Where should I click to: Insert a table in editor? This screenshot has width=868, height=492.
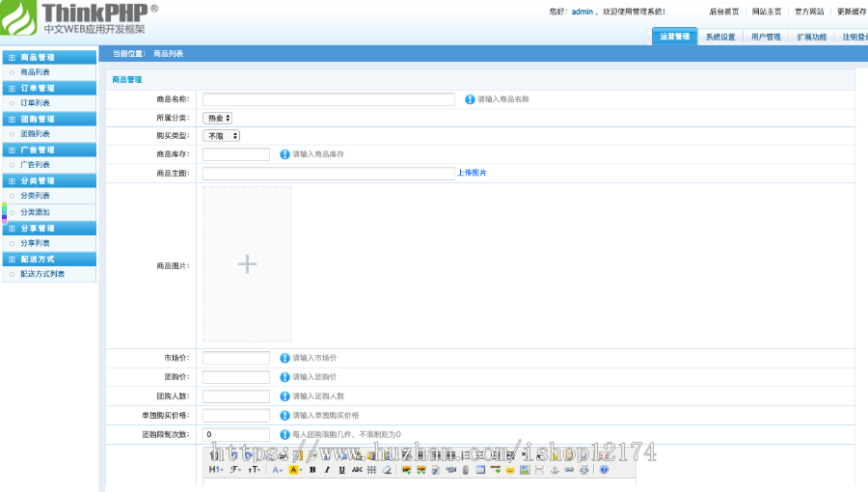click(x=480, y=470)
